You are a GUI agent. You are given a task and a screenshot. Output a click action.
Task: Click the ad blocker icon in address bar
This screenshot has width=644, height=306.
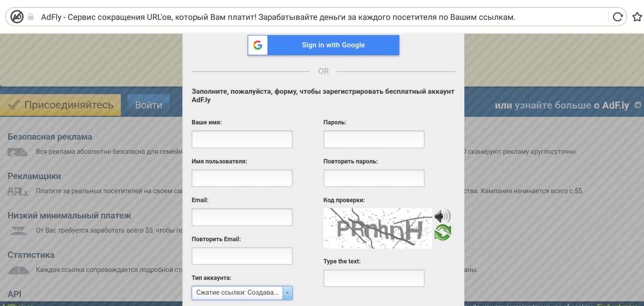pos(17,17)
